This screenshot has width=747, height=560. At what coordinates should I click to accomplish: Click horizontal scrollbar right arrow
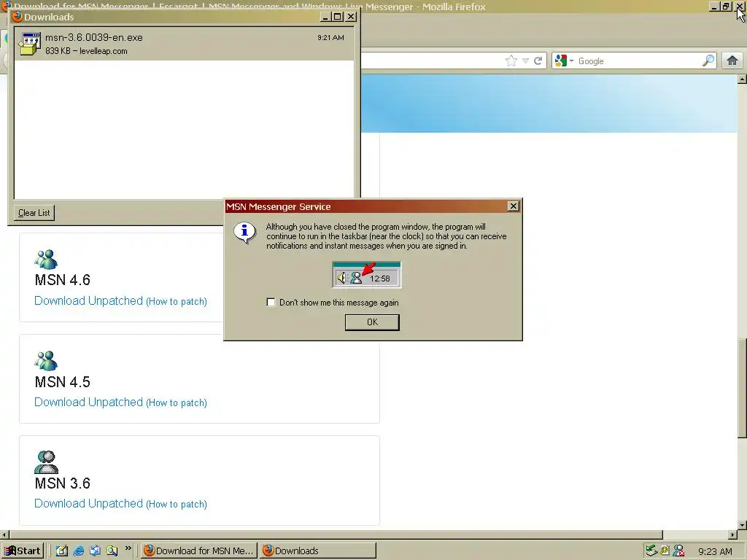[x=732, y=534]
